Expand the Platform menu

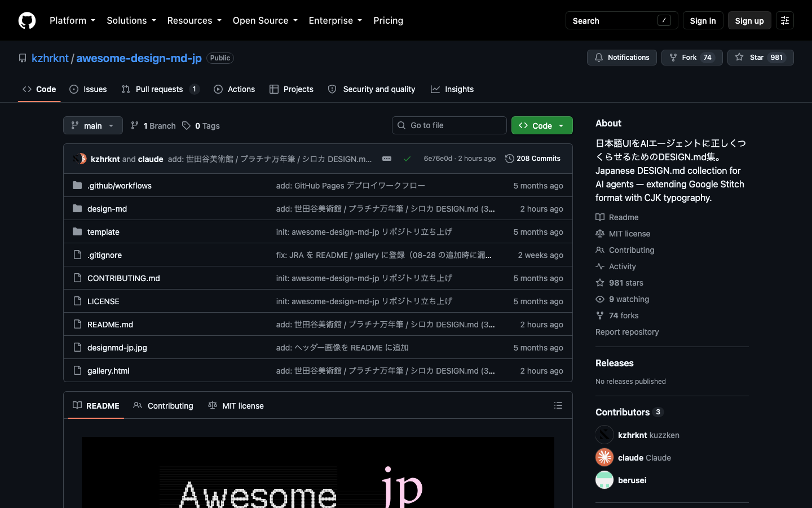[72, 20]
